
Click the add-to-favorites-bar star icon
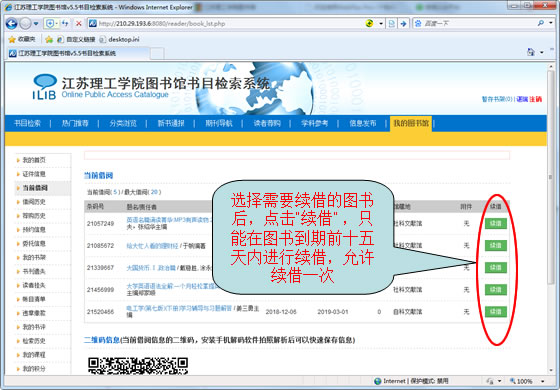tap(49, 39)
